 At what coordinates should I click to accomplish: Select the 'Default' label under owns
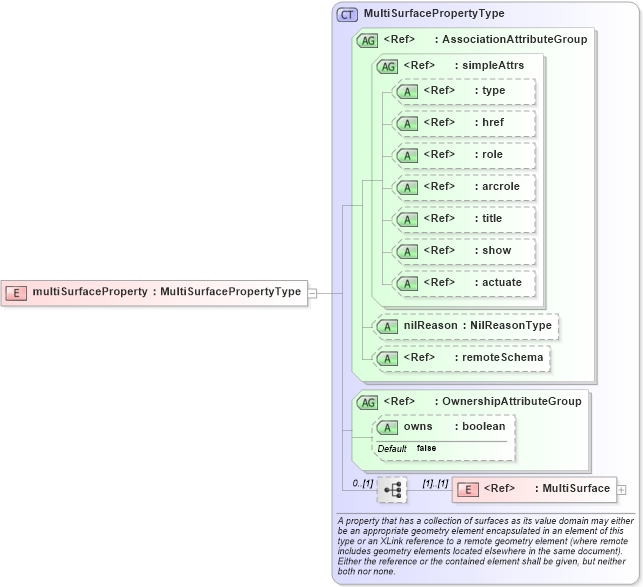[392, 449]
